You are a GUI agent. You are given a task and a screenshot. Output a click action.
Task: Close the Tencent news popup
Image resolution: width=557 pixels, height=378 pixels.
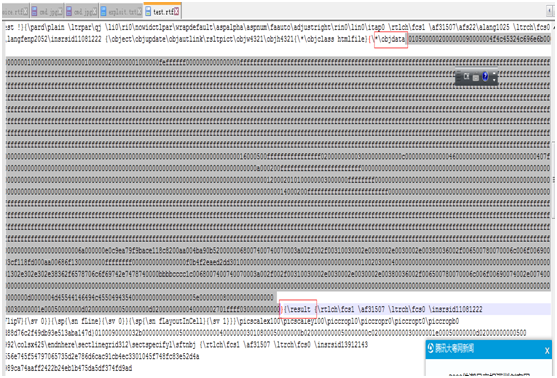click(547, 351)
